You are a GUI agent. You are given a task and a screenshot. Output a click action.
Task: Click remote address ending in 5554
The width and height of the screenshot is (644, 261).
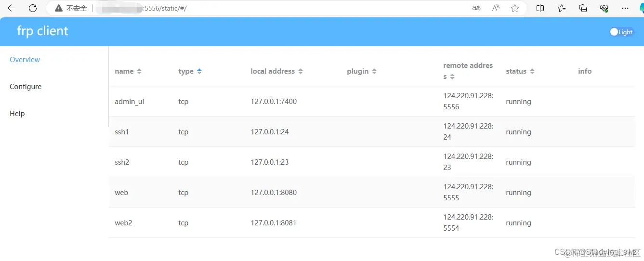(x=468, y=222)
